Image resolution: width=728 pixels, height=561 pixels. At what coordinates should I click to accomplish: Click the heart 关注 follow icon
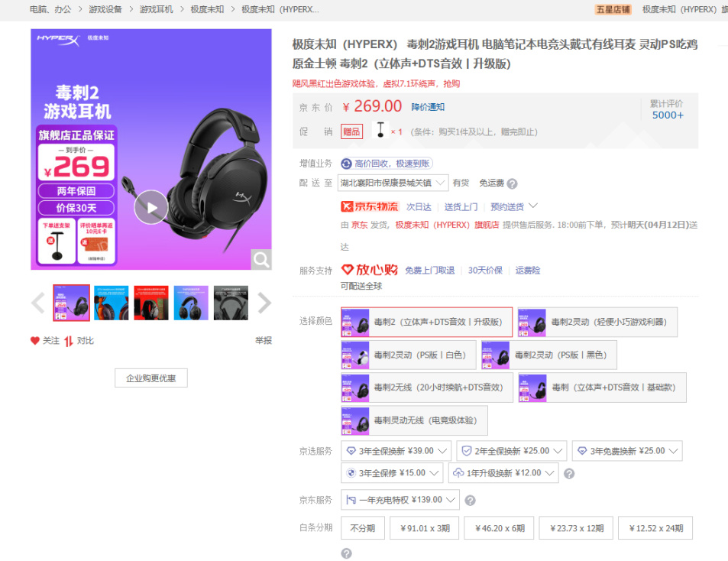point(35,340)
